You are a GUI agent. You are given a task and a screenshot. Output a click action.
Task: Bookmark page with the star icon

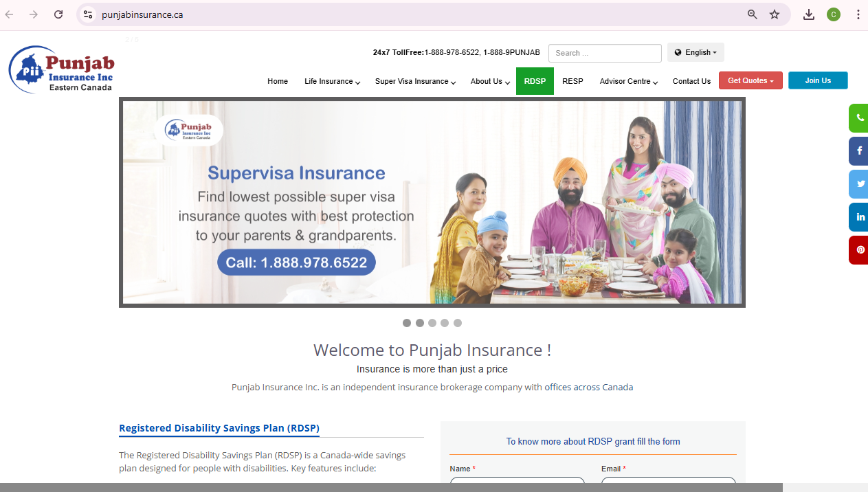(775, 14)
